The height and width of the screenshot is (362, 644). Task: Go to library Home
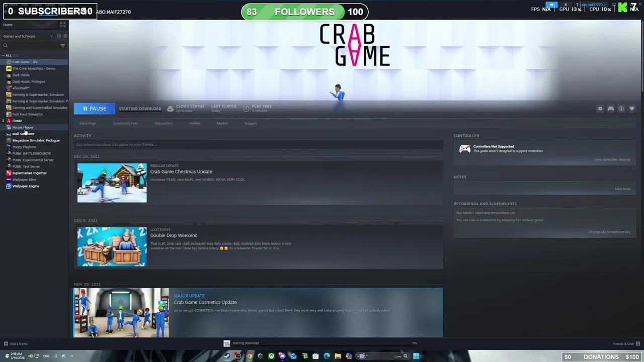click(x=8, y=25)
